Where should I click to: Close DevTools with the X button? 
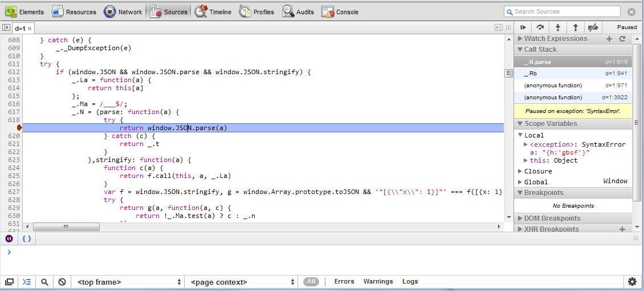click(631, 12)
